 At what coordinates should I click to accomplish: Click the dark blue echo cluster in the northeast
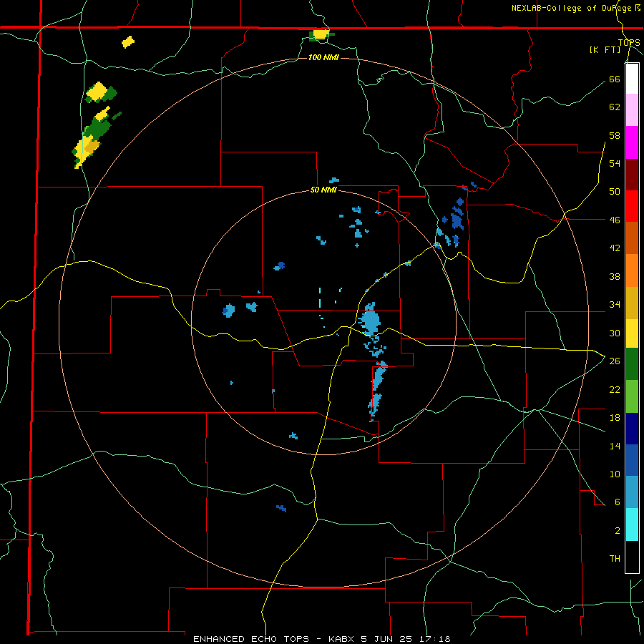tap(457, 218)
